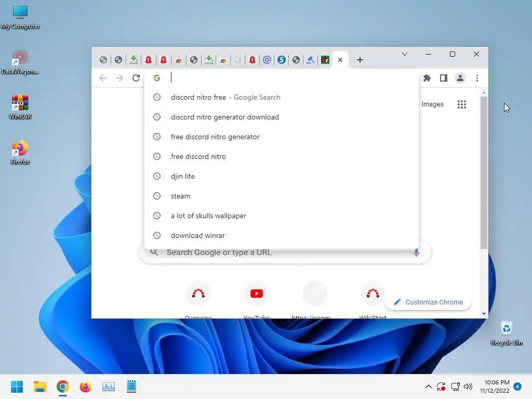Select suggestion "discord nitro generator download"
The image size is (532, 399).
pos(282,117)
